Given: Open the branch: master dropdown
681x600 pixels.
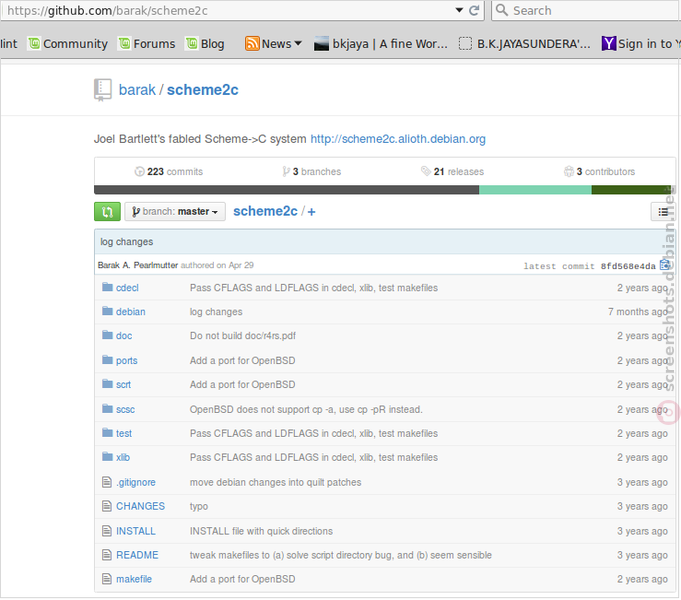Looking at the screenshot, I should pos(175,212).
